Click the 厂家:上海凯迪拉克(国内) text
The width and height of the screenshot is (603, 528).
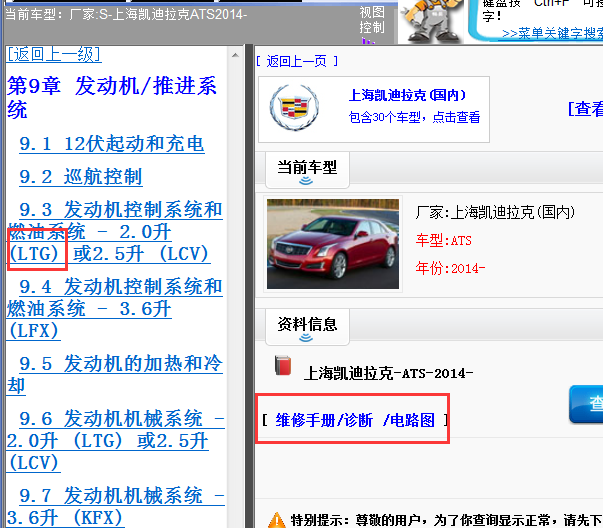pyautogui.click(x=495, y=212)
